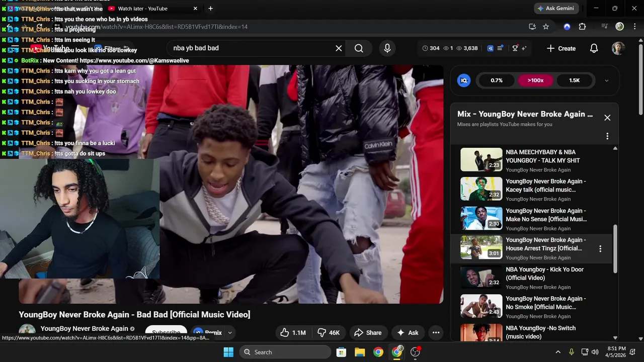This screenshot has width=644, height=362.
Task: Open No Switch music video title
Action: [x=541, y=332]
